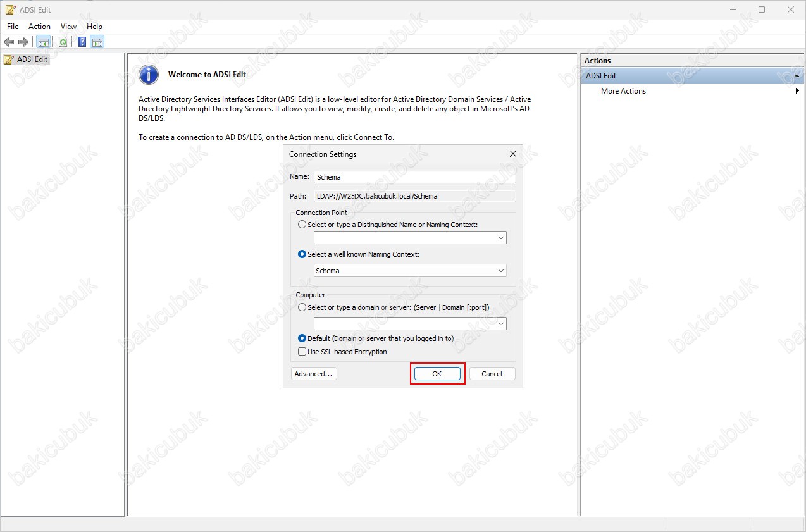Choose the Default domain or server radio
Screen dimensions: 806x532
302,338
